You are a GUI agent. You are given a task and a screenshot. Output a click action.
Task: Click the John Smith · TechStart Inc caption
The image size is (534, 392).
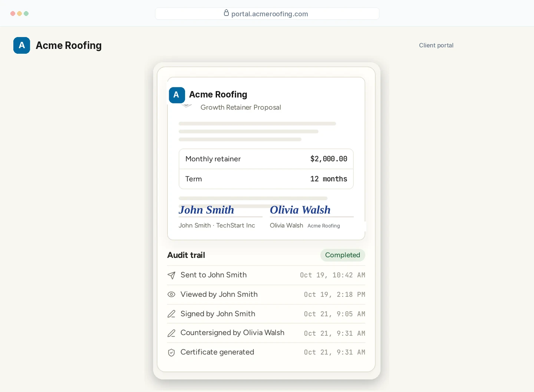pos(217,225)
